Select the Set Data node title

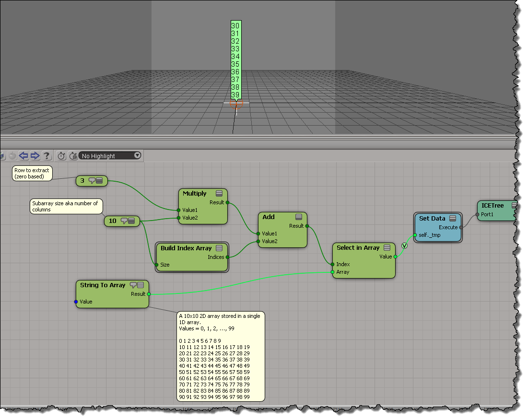(x=432, y=219)
